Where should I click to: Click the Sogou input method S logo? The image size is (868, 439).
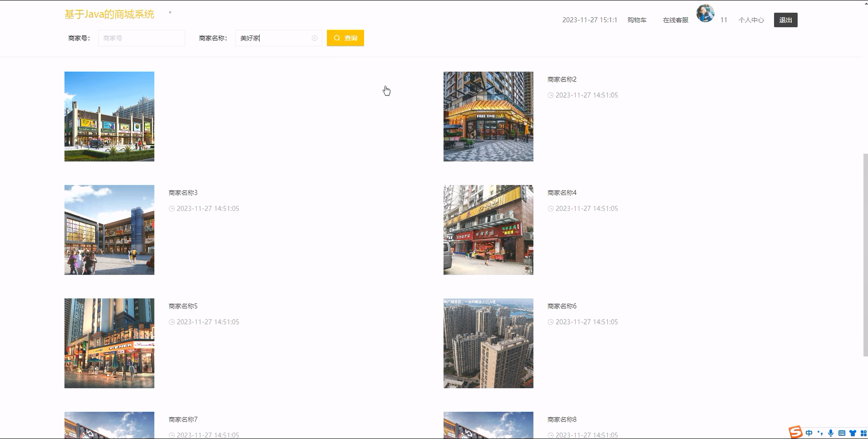[796, 432]
